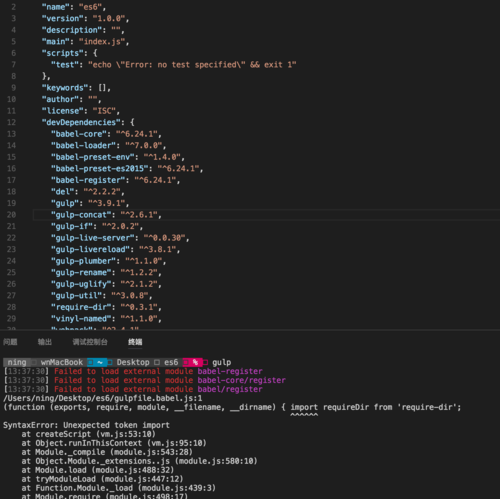500x499 pixels.
Task: Select the 调试控制台 debug console tab
Action: click(90, 342)
